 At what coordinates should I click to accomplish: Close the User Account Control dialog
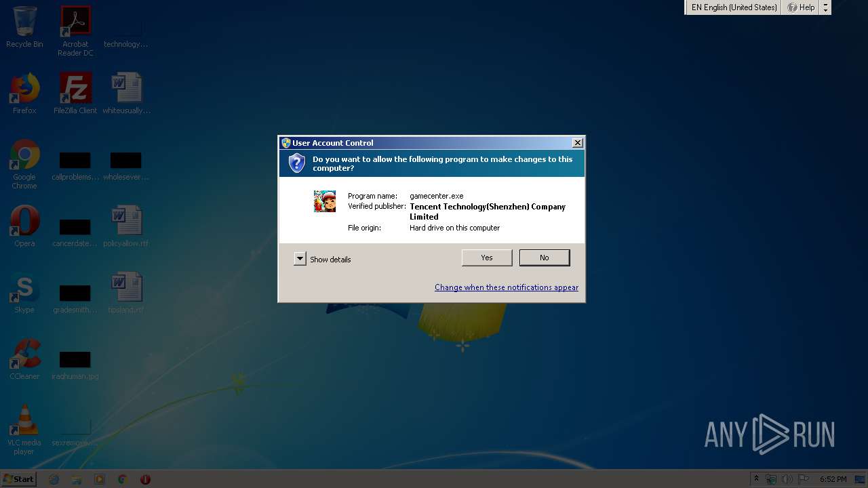pos(577,143)
